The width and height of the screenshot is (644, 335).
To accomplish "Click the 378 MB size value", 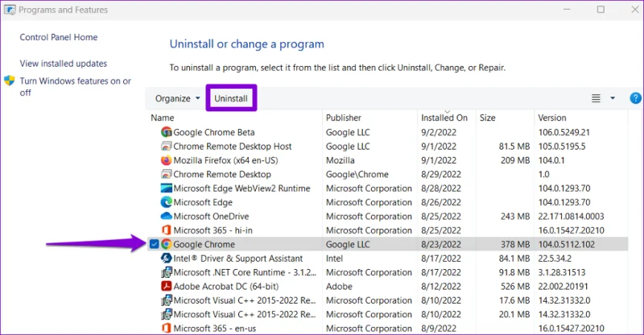I will tap(515, 244).
